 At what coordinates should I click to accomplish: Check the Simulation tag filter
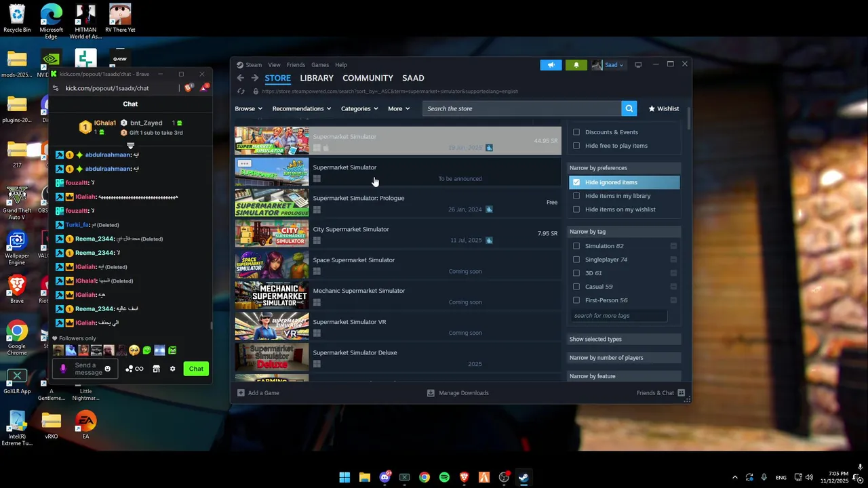click(576, 246)
